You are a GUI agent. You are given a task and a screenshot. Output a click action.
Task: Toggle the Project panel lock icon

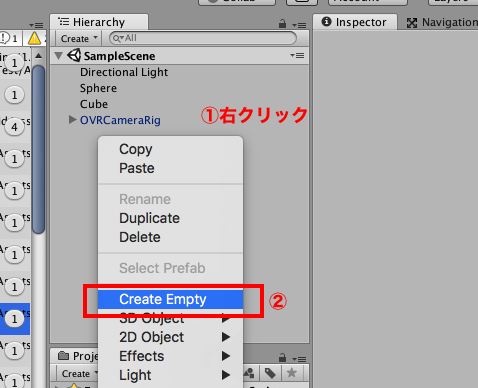[282, 358]
